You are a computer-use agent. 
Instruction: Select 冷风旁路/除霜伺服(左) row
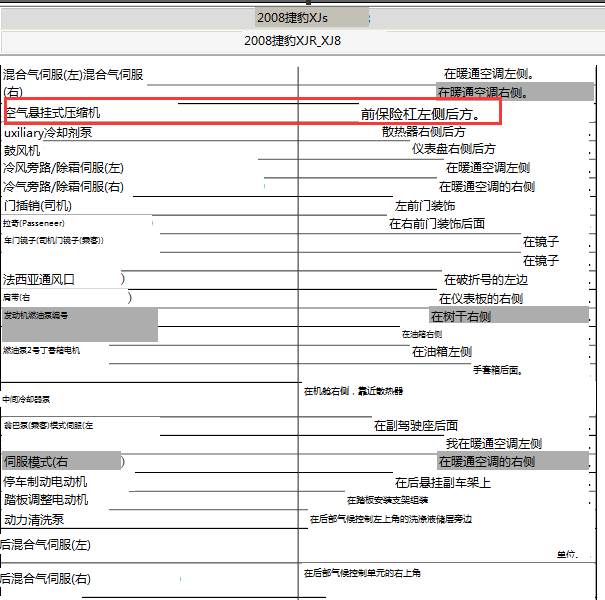(63, 168)
